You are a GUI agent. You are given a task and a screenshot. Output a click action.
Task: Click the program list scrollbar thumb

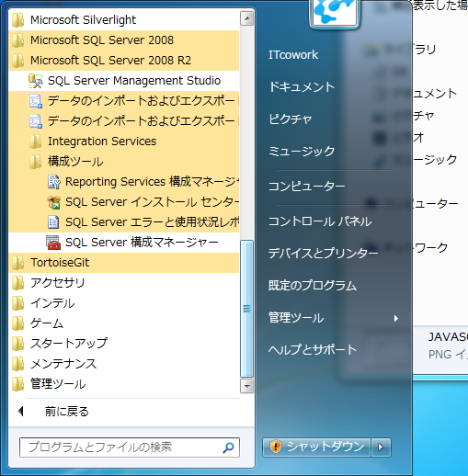point(246,309)
